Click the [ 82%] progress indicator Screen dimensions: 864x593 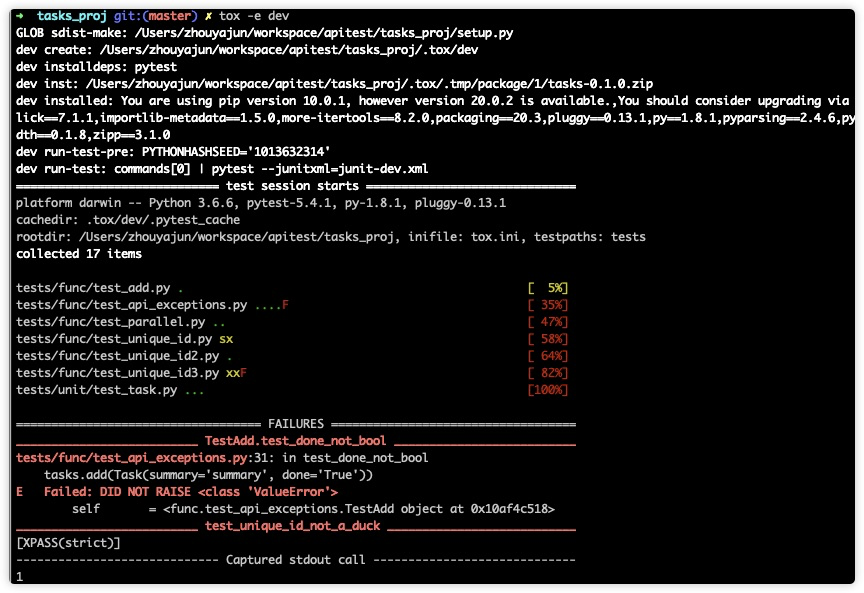(x=548, y=373)
